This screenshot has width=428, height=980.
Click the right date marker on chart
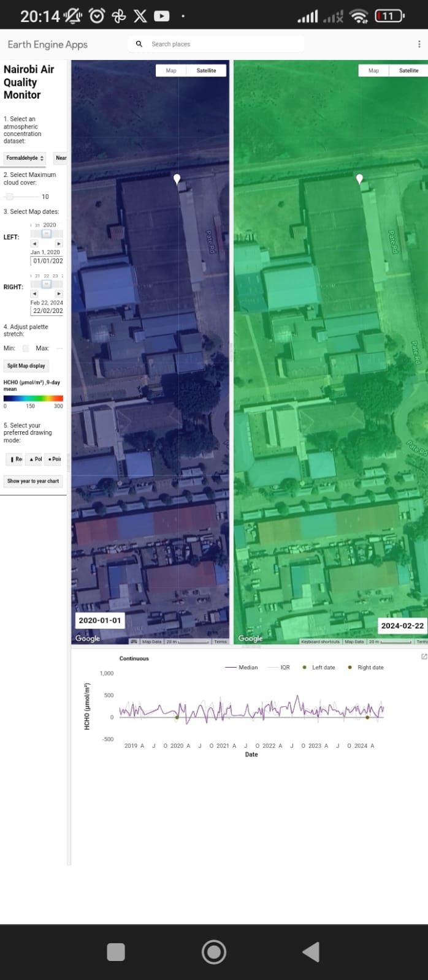367,717
